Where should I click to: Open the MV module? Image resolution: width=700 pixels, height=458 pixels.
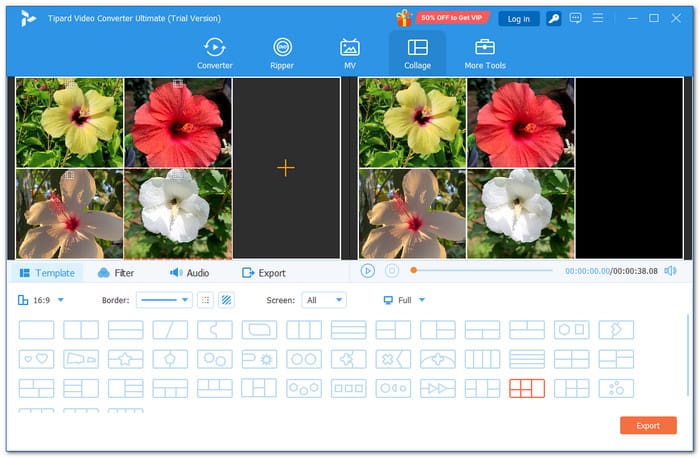[x=350, y=54]
